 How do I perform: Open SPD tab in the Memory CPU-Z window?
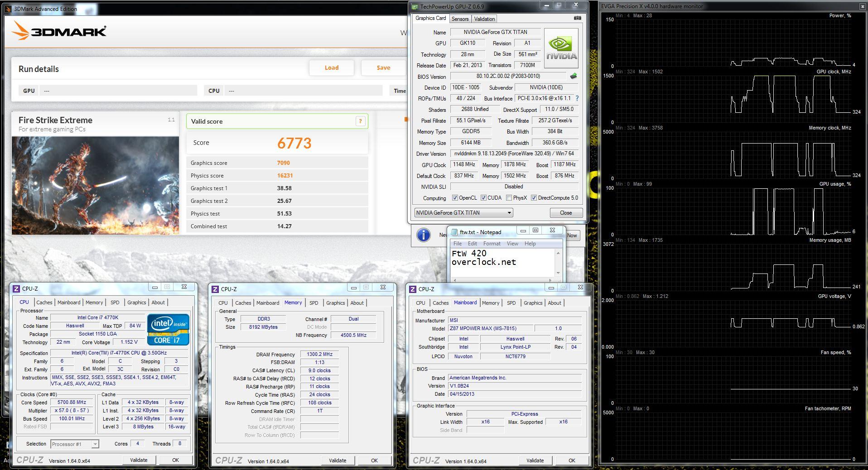[314, 303]
